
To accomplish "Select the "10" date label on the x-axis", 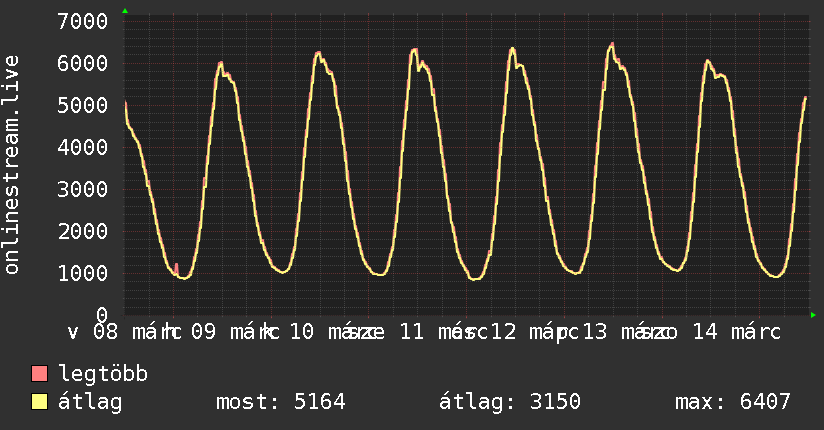I will [302, 332].
